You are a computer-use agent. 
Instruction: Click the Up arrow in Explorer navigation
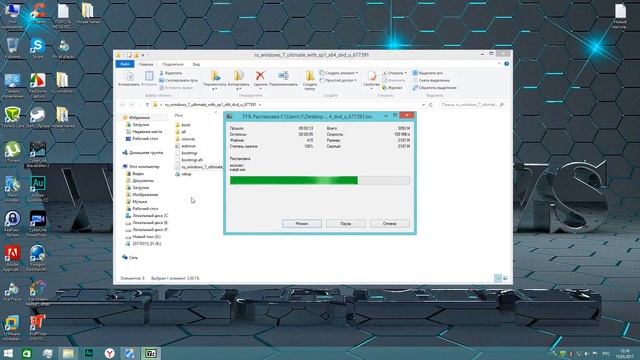147,105
